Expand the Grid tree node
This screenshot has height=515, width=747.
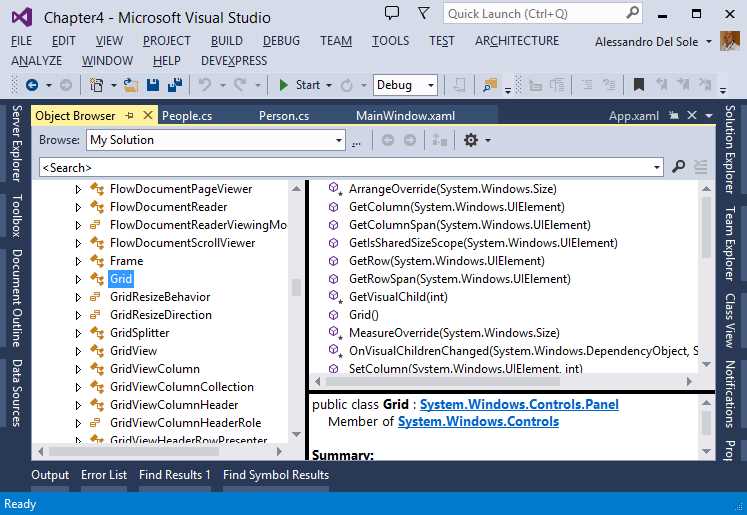pos(78,279)
